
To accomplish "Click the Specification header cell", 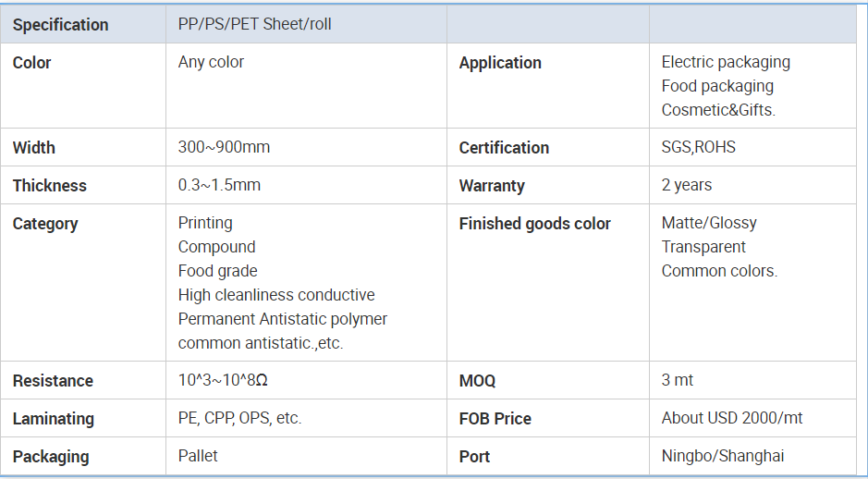I will click(x=83, y=24).
